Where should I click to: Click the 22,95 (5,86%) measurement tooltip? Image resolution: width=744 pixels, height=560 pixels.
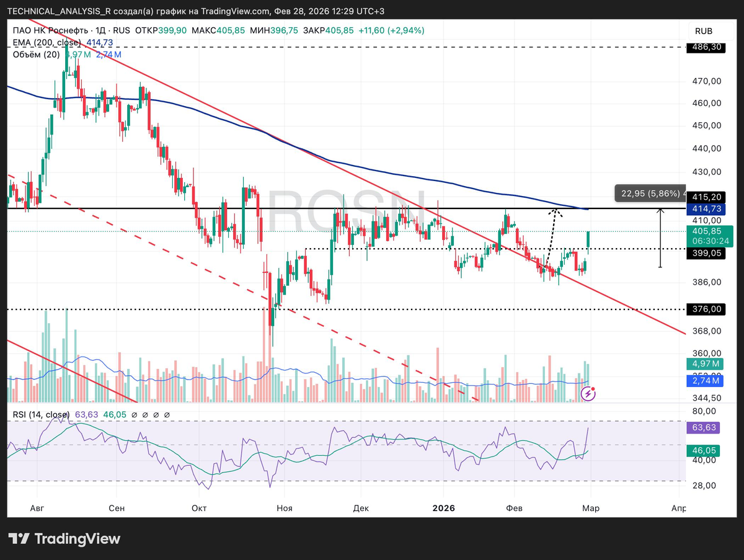click(650, 193)
